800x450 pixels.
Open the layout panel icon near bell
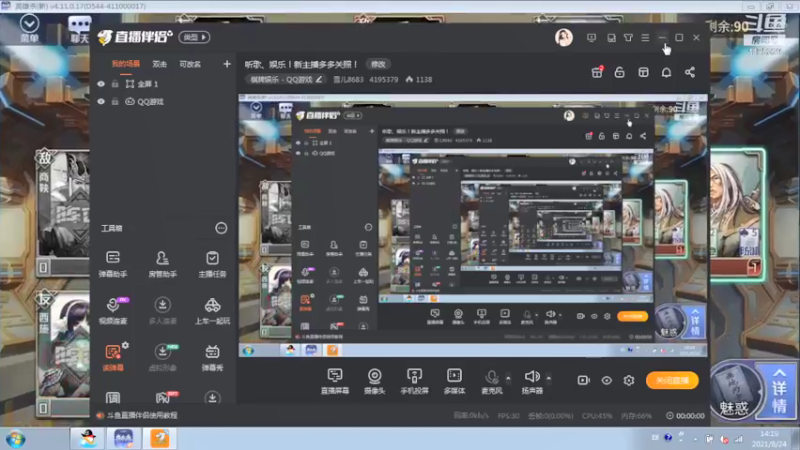tap(643, 72)
